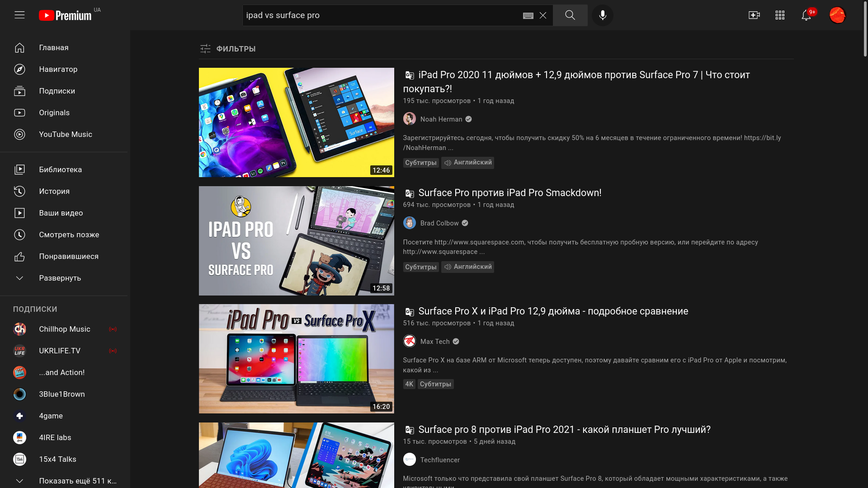
Task: Open notifications bell
Action: point(806,15)
